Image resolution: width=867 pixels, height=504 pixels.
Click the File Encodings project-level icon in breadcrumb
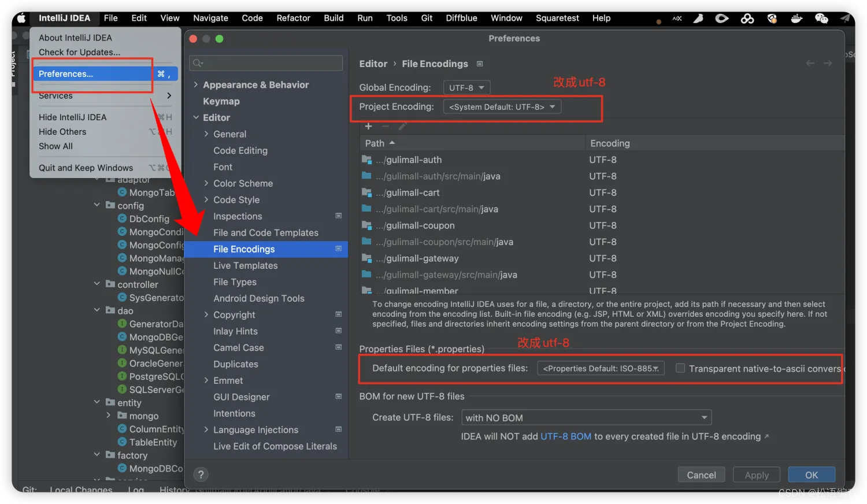[x=480, y=64]
